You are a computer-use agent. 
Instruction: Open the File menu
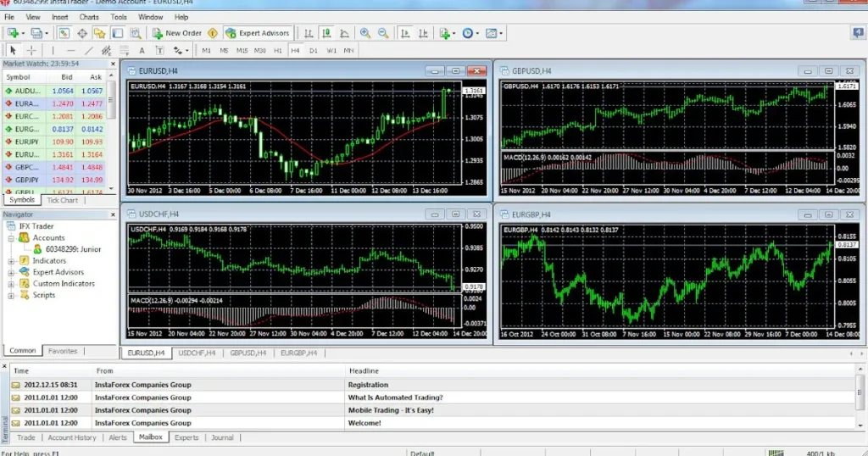[x=9, y=17]
